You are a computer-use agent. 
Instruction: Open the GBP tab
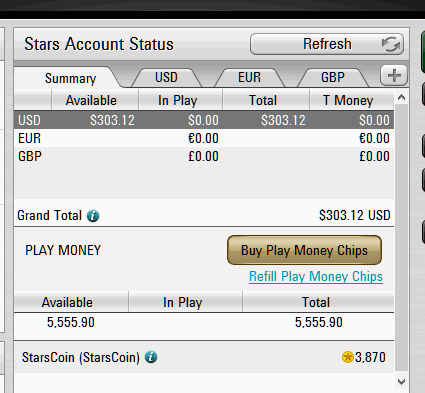pyautogui.click(x=333, y=78)
